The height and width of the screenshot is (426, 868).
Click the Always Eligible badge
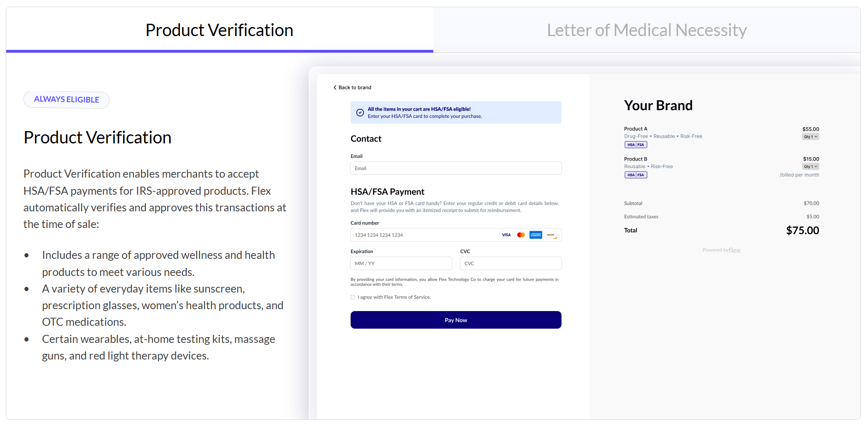(67, 100)
